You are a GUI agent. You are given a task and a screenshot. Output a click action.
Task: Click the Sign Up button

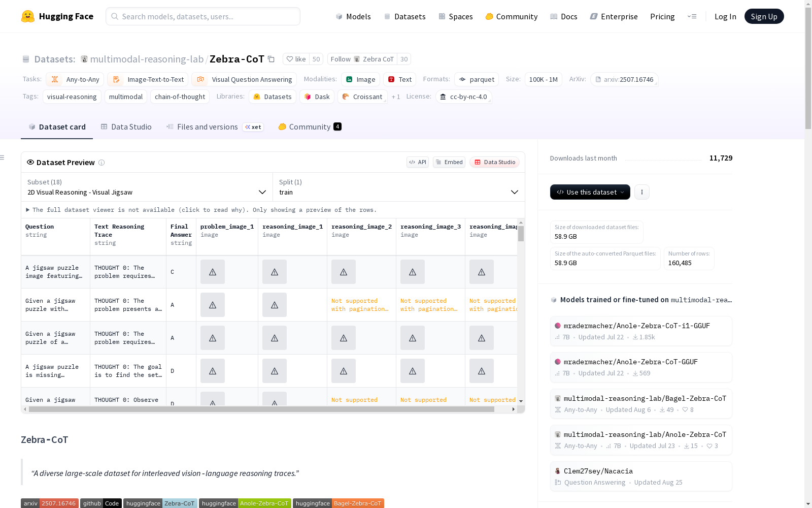point(764,16)
